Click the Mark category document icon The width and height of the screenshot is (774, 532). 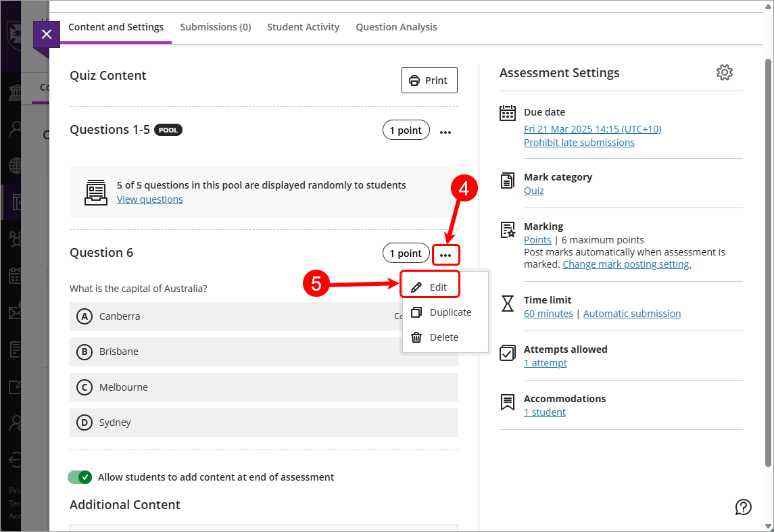[508, 180]
